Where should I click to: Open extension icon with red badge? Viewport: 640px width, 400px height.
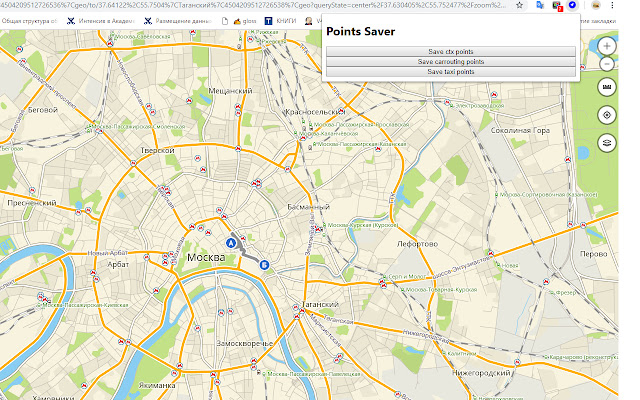556,5
